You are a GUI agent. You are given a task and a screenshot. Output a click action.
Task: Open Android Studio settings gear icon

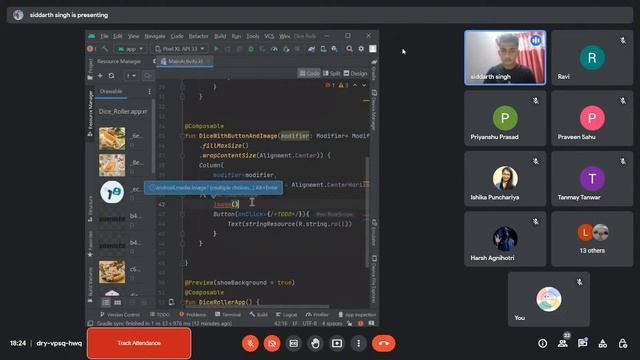tap(361, 49)
